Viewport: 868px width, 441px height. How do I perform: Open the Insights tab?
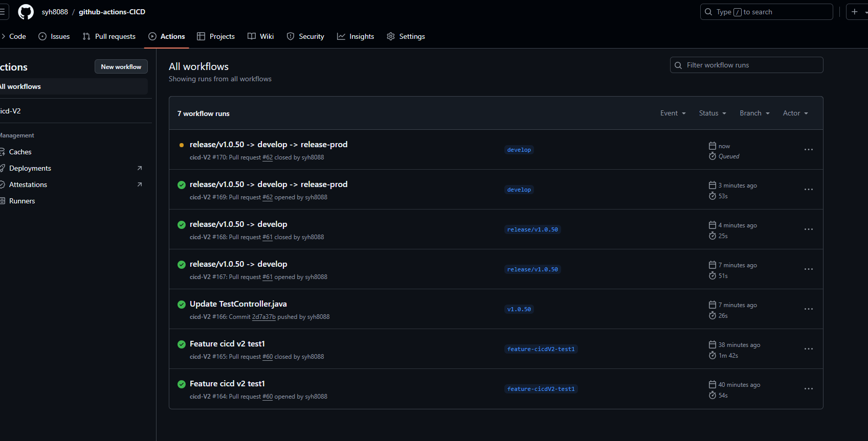tap(355, 36)
